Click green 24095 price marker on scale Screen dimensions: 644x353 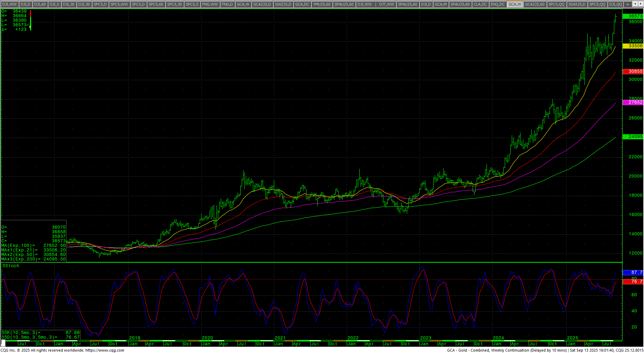point(633,137)
